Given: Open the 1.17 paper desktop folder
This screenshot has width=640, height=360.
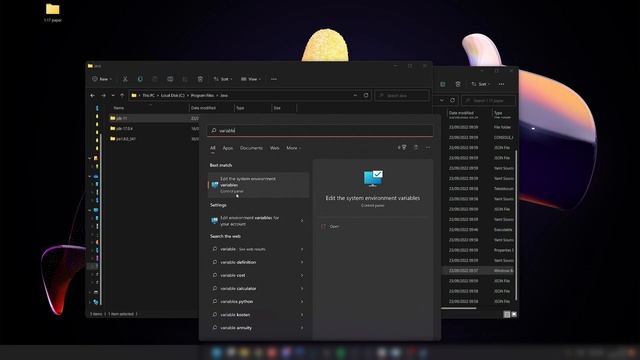Looking at the screenshot, I should tap(53, 12).
